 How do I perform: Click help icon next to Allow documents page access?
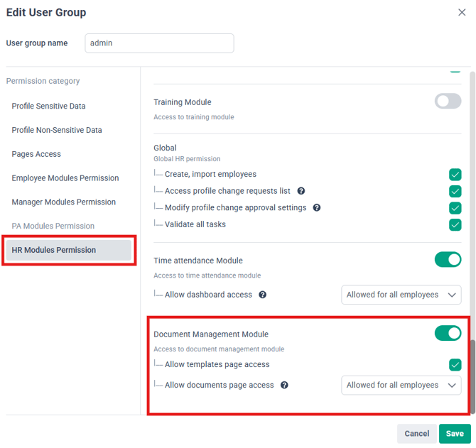click(284, 385)
